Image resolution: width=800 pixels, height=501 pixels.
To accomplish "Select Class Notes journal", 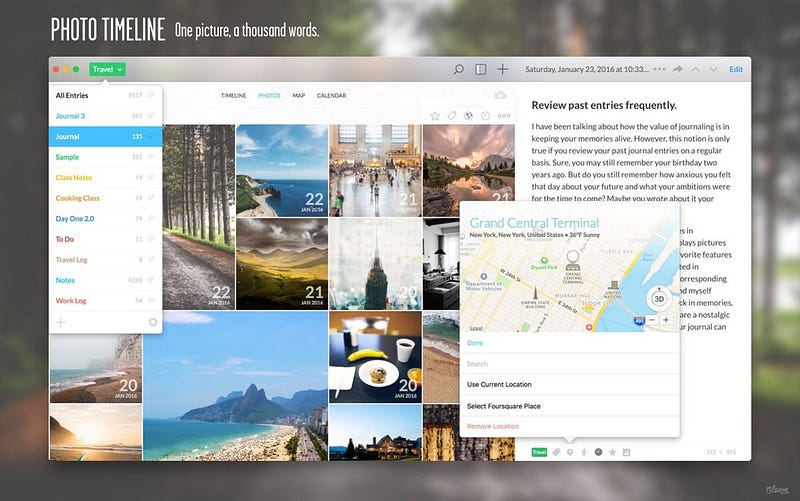I will point(106,178).
